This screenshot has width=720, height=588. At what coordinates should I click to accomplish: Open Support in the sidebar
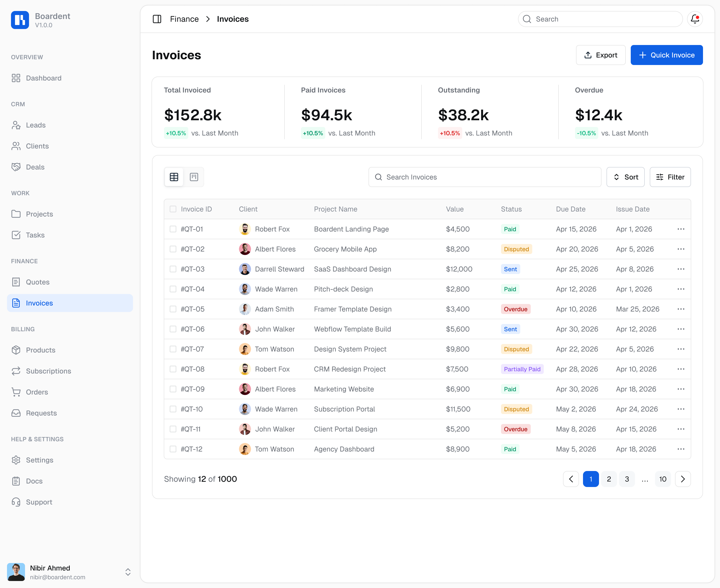click(x=70, y=502)
